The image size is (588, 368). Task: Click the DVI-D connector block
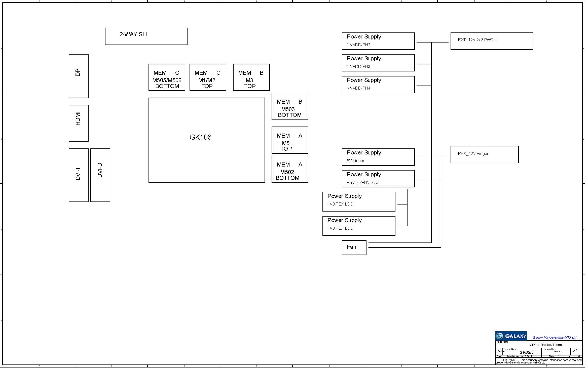100,175
